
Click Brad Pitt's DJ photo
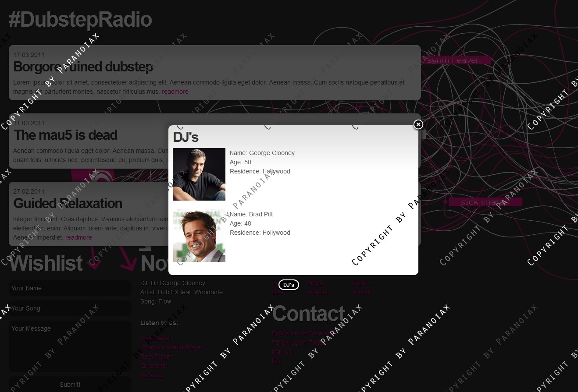click(x=199, y=236)
